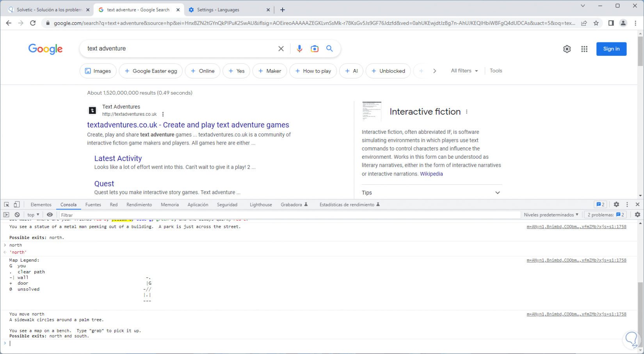Focus the Google search box containing text adventure

click(x=180, y=49)
